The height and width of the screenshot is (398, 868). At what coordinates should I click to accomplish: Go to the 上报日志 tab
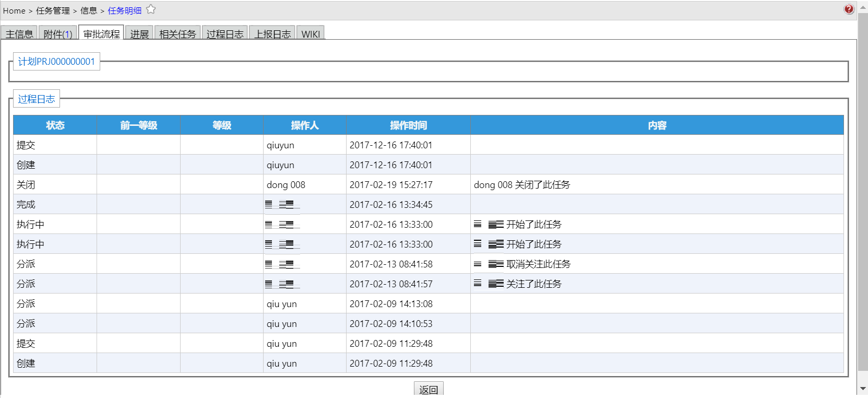click(x=272, y=34)
